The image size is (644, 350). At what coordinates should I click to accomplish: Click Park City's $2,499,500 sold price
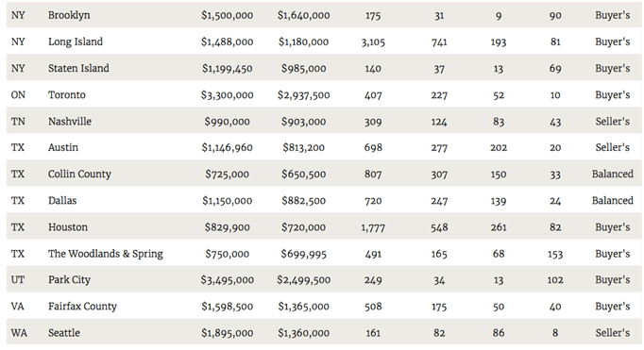point(303,280)
